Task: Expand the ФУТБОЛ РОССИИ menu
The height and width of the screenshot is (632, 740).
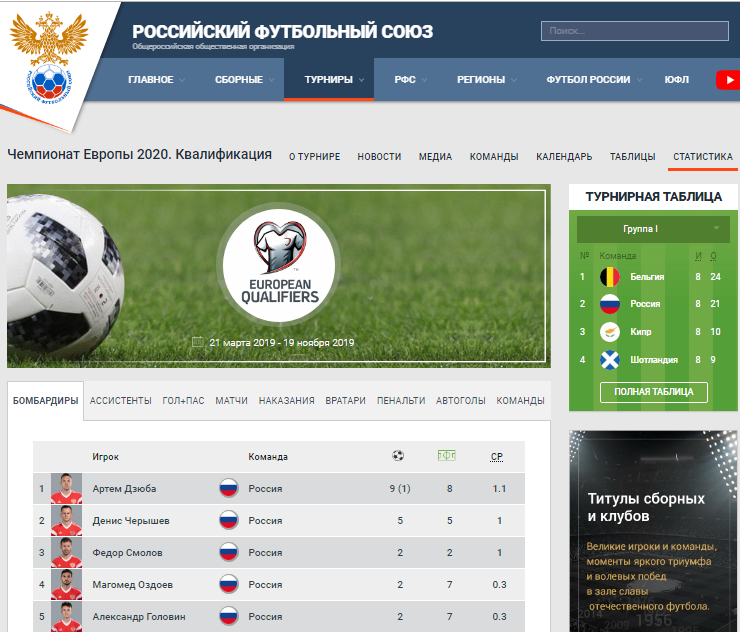Action: coord(594,80)
